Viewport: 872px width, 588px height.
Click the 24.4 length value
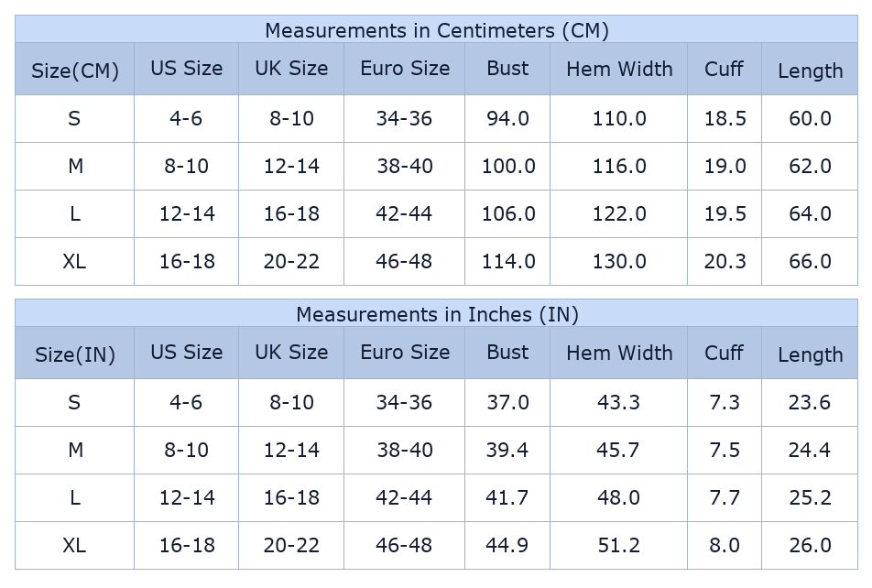(810, 450)
